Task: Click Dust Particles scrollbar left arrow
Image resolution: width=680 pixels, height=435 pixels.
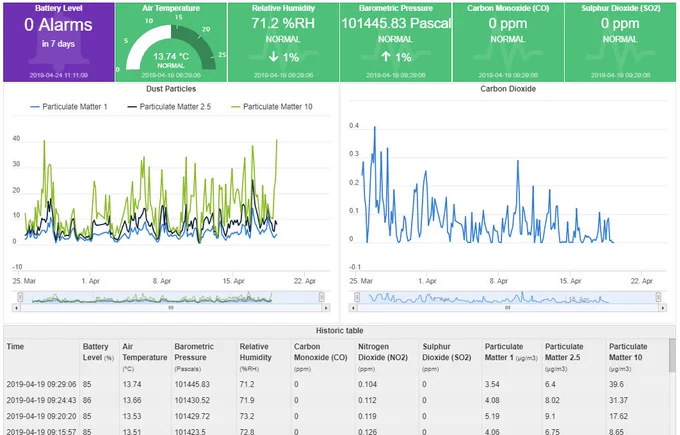Action: click(16, 308)
